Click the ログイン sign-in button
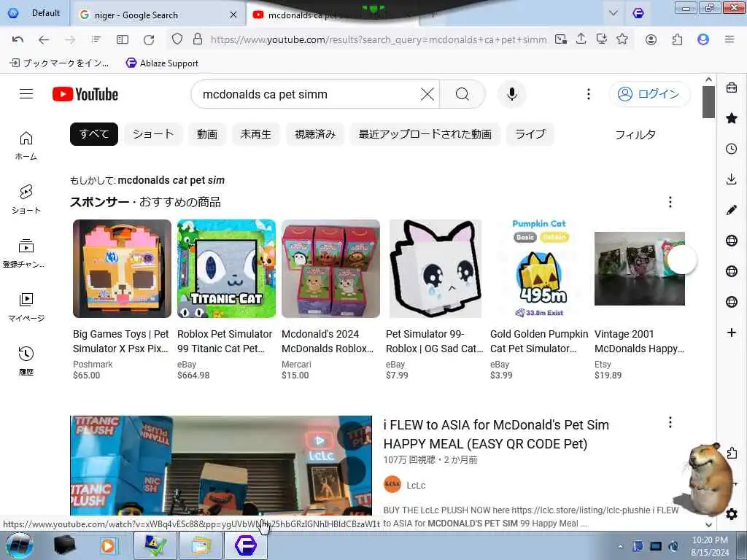Viewport: 747px width, 560px height. [x=649, y=94]
